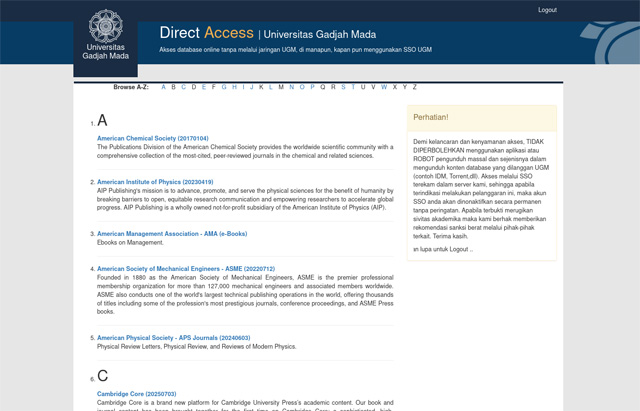Select letter U in Browse A-Z
Viewport: 640px width, 411px height.
(363, 87)
